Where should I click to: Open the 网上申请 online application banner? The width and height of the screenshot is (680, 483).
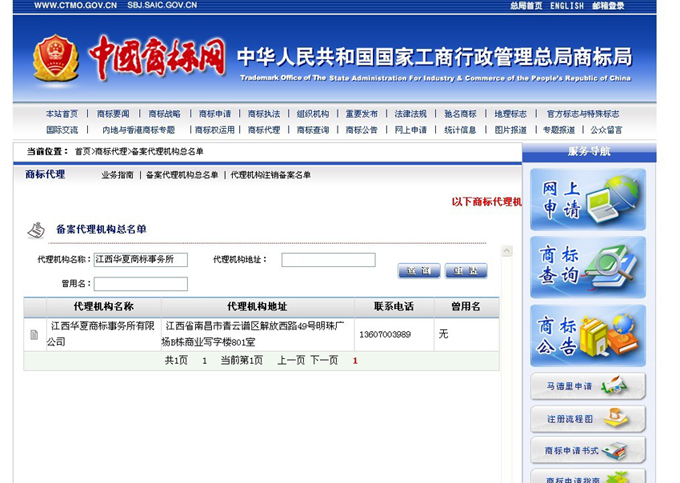[587, 199]
